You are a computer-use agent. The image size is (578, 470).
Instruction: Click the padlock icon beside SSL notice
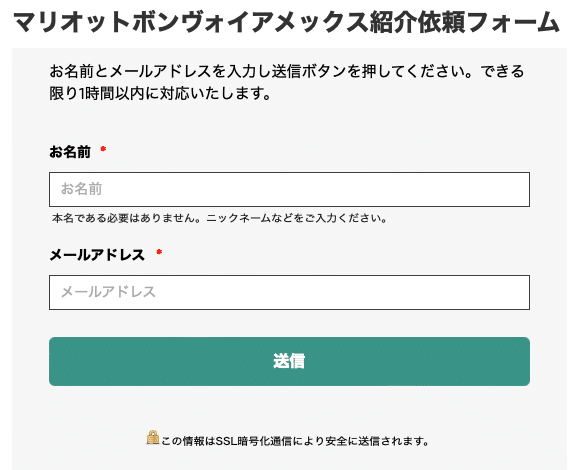coord(153,438)
